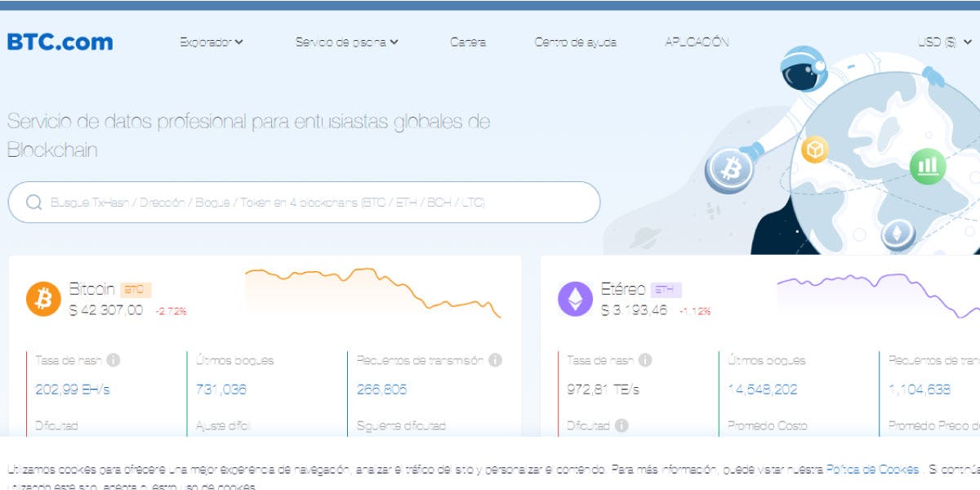Click the search magnifier icon

(x=33, y=203)
